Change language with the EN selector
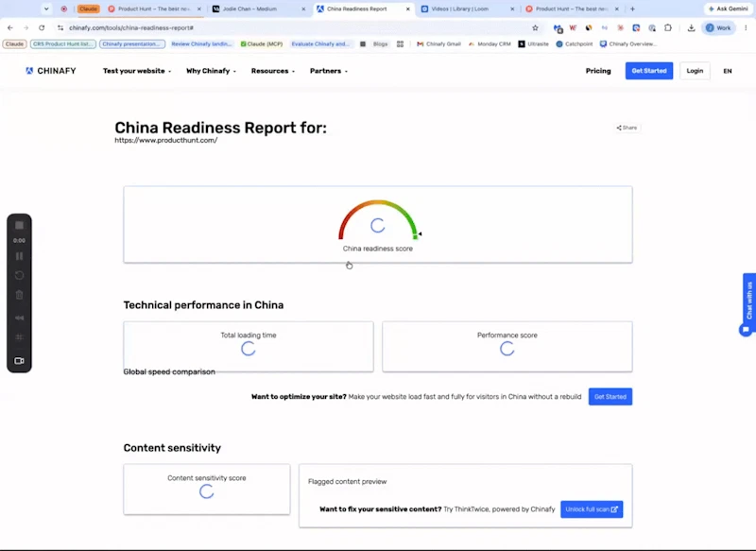This screenshot has height=551, width=756. tap(728, 71)
